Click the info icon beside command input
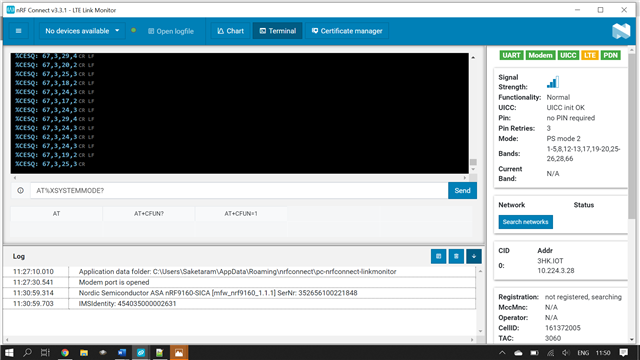640x360 pixels. 20,191
